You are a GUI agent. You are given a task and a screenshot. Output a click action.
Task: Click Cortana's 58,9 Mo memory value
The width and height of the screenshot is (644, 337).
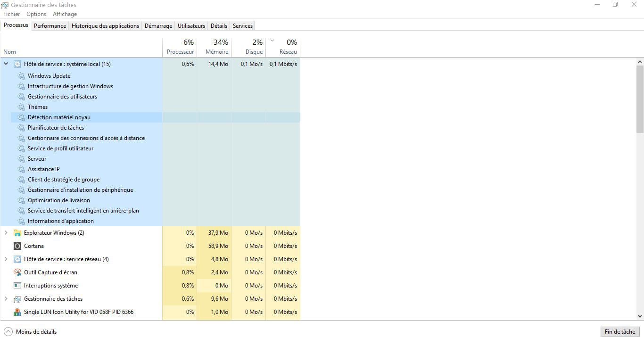[218, 246]
